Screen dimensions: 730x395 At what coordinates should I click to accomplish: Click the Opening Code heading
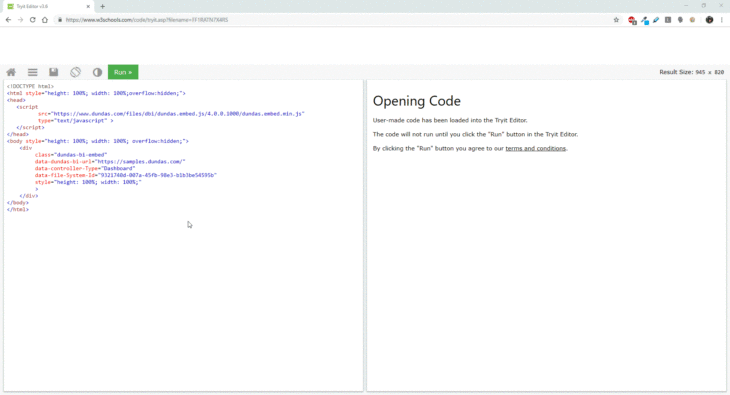(417, 101)
